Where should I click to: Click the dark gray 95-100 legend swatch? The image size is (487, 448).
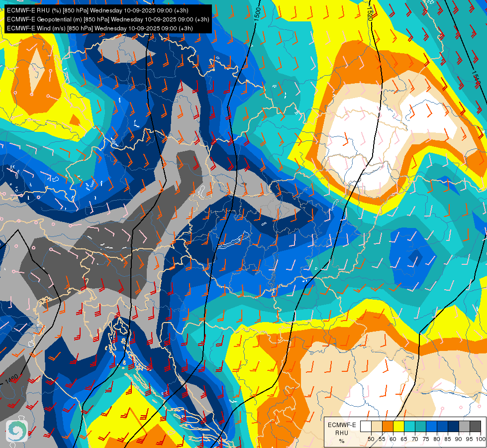click(x=475, y=426)
